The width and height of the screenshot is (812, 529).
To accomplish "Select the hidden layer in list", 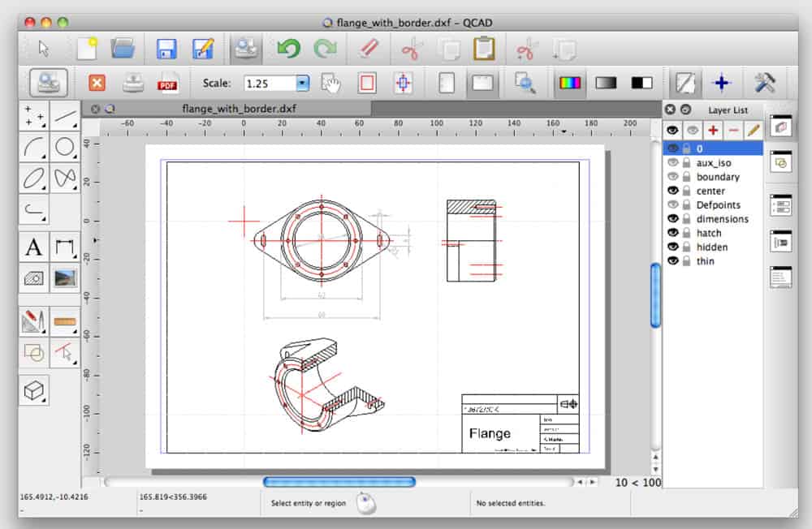I will click(711, 247).
